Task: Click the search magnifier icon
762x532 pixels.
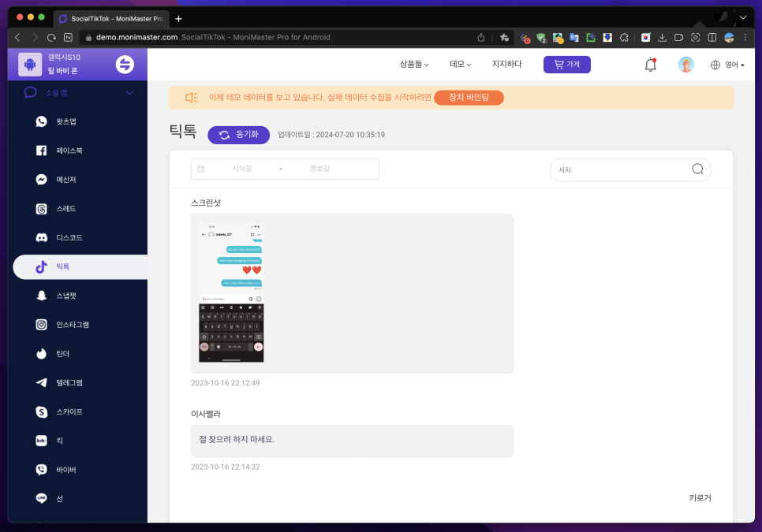Action: point(697,169)
